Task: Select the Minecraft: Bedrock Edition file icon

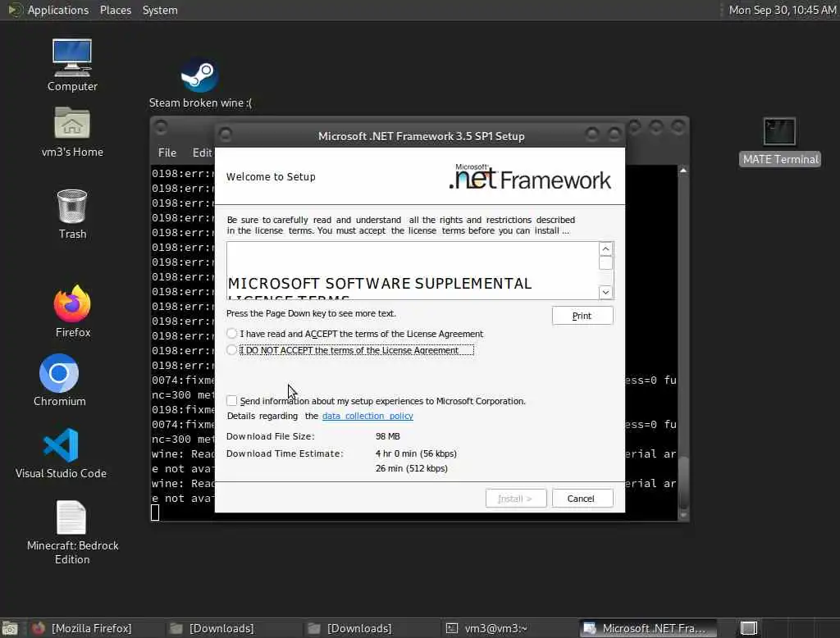Action: [x=72, y=532]
